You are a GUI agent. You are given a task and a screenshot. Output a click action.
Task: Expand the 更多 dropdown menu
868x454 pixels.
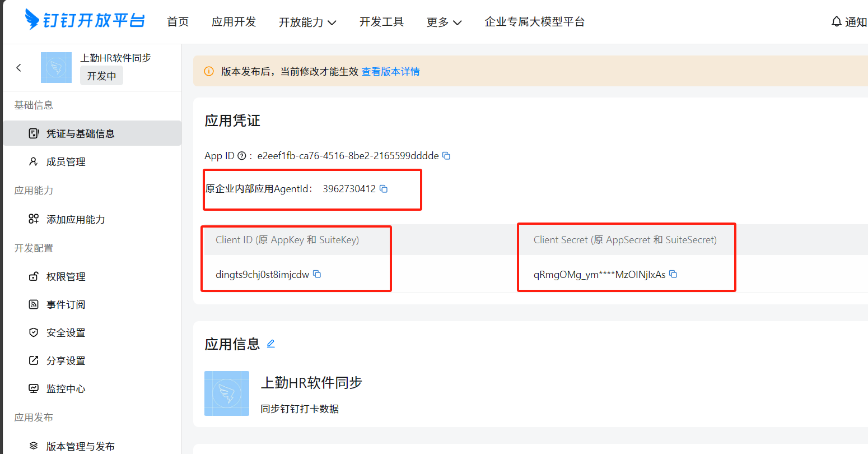444,22
